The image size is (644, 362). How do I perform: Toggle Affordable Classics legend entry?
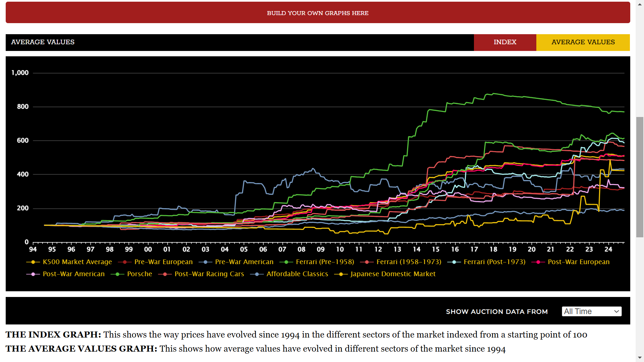(x=297, y=274)
